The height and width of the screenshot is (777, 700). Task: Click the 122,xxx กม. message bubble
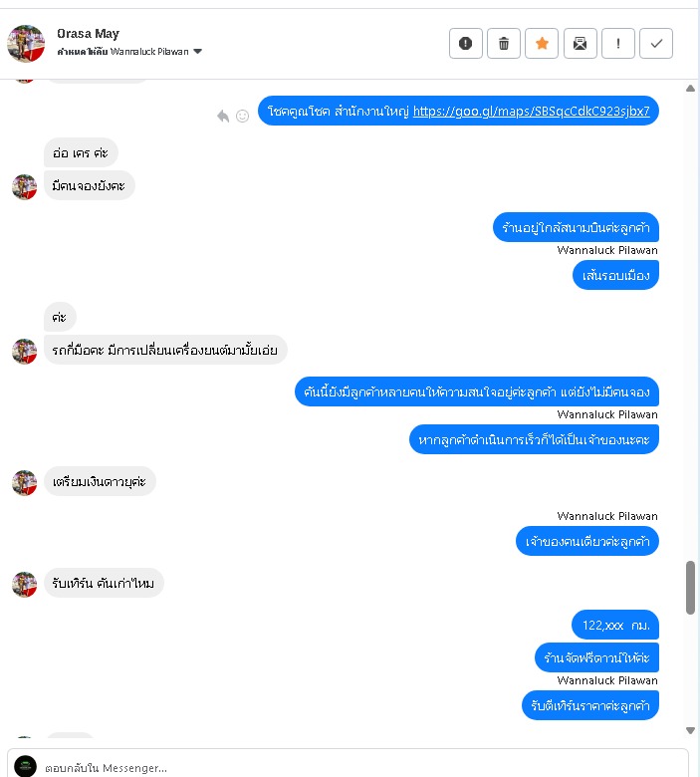point(615,626)
